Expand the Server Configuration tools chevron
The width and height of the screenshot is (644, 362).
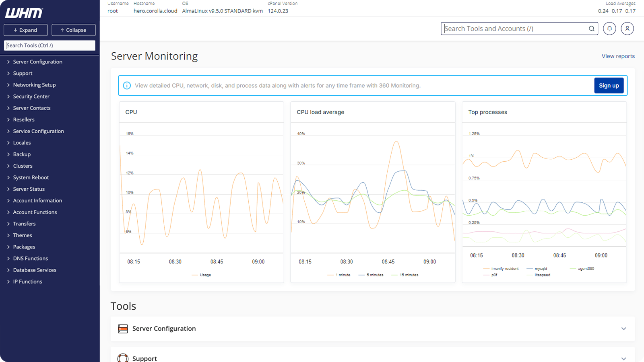623,329
